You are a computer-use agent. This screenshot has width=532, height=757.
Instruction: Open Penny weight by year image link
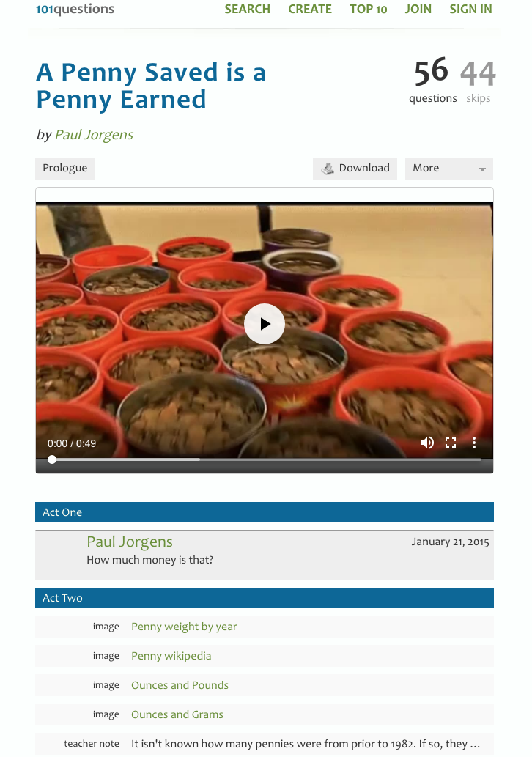pos(184,627)
